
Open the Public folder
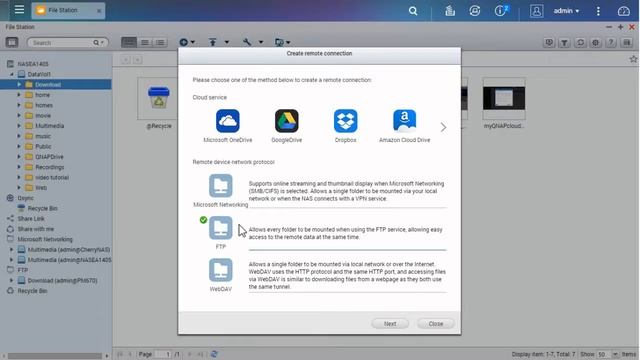tap(43, 147)
